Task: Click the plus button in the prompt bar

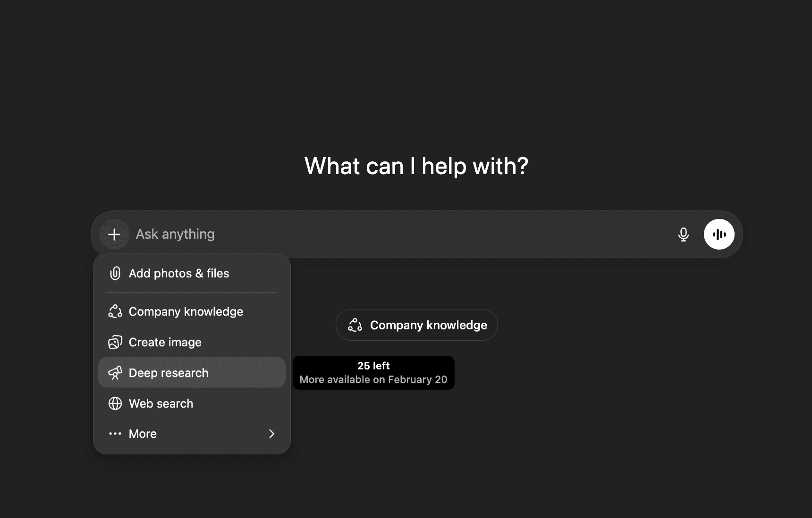Action: tap(114, 234)
